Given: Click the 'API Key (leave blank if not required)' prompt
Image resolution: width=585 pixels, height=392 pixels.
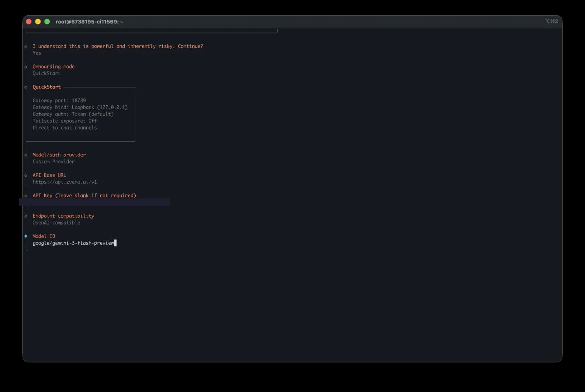Looking at the screenshot, I should tap(84, 196).
